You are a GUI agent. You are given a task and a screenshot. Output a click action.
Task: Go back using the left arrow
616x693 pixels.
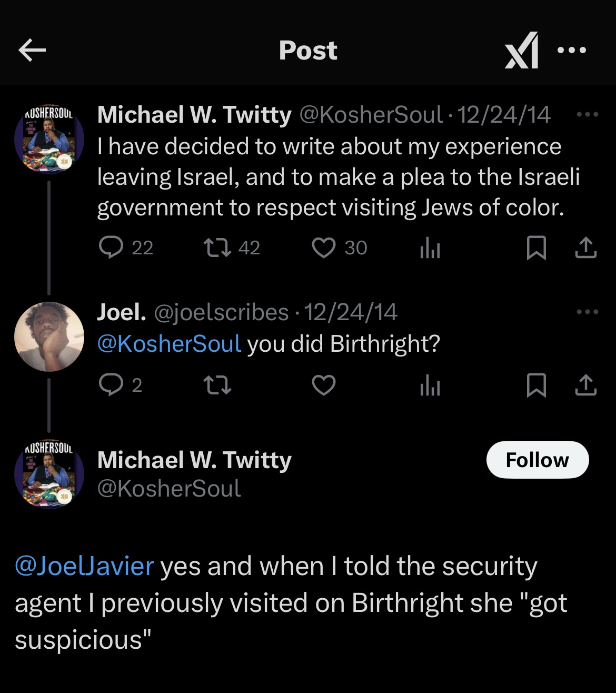[32, 51]
